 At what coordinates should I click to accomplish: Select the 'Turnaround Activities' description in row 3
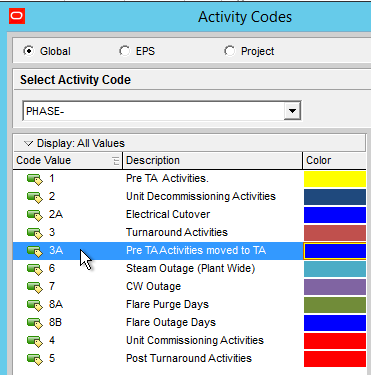click(177, 232)
